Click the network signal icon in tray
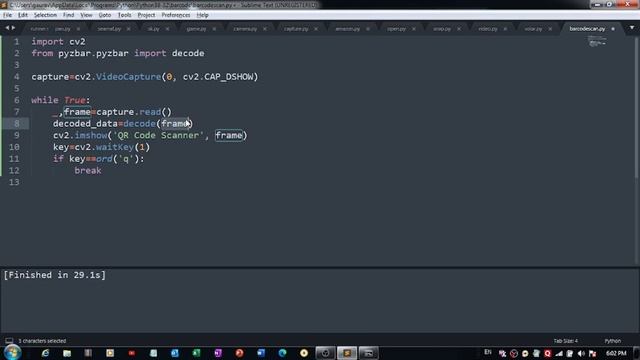This screenshot has height=360, width=640. [559, 353]
